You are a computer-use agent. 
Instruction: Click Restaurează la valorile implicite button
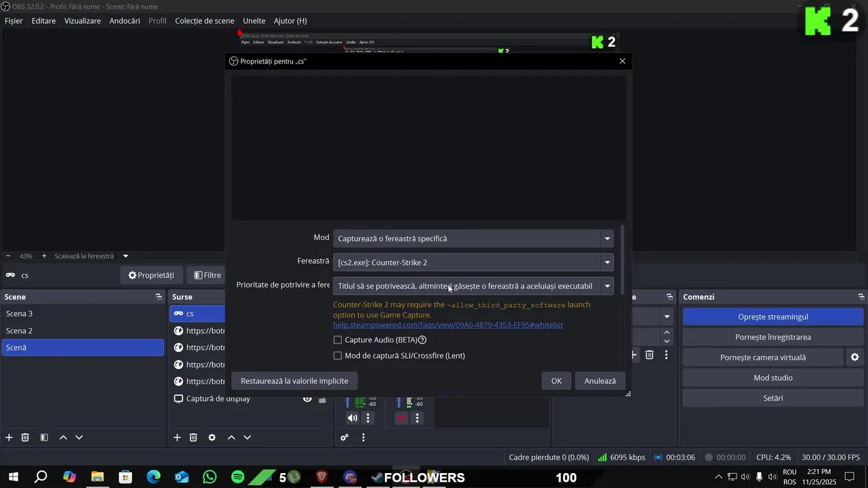tap(294, 381)
